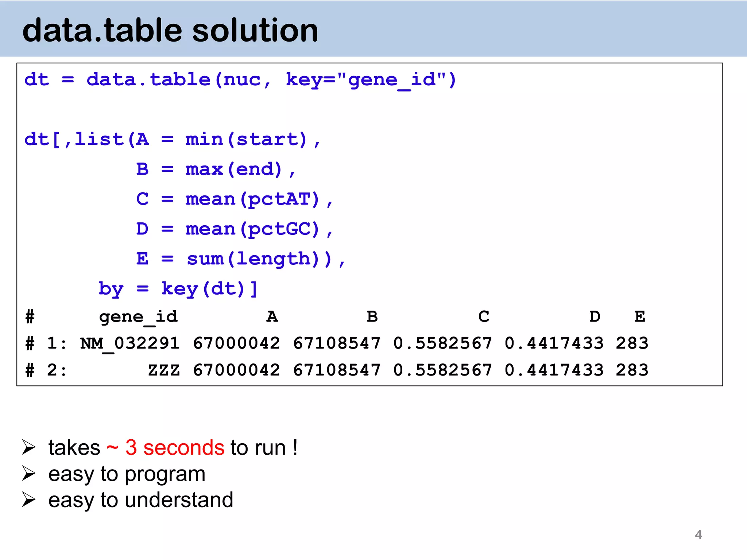The image size is (747, 560).
Task: Click the line 'by = key(dt)]'
Action: click(x=178, y=290)
